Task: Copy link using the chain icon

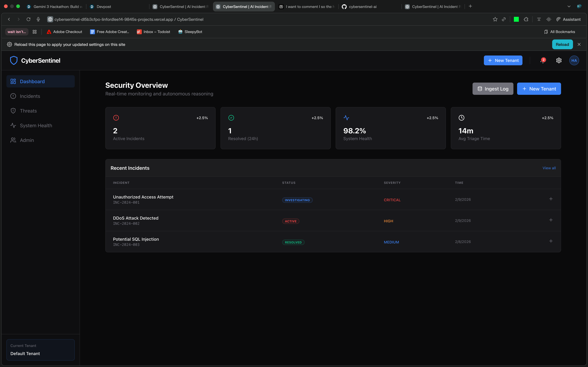Action: (504, 19)
